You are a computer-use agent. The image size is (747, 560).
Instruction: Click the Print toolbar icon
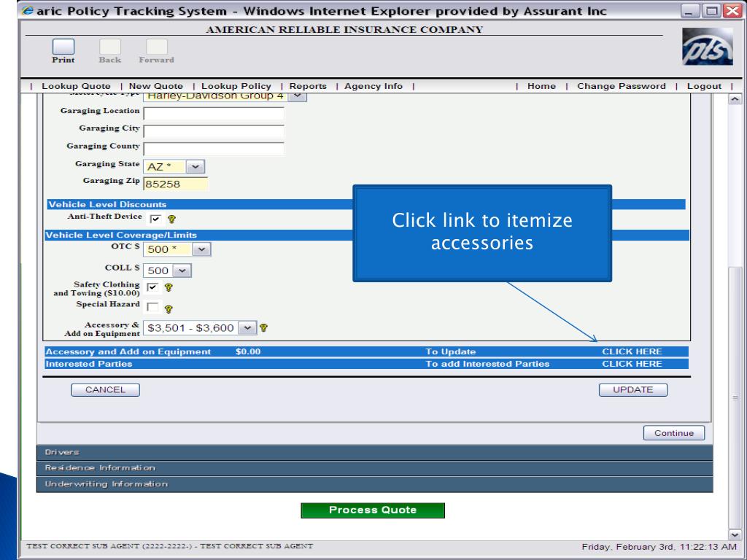coord(63,47)
